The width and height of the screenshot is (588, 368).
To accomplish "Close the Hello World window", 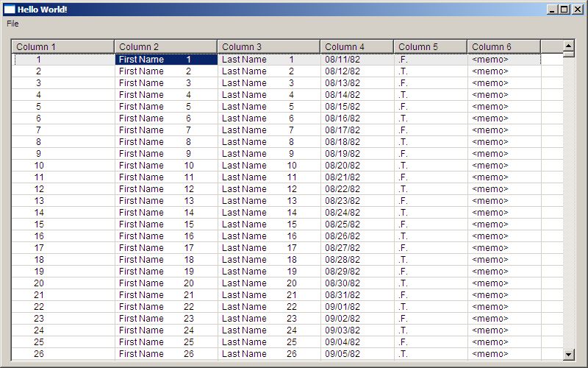I will click(577, 10).
